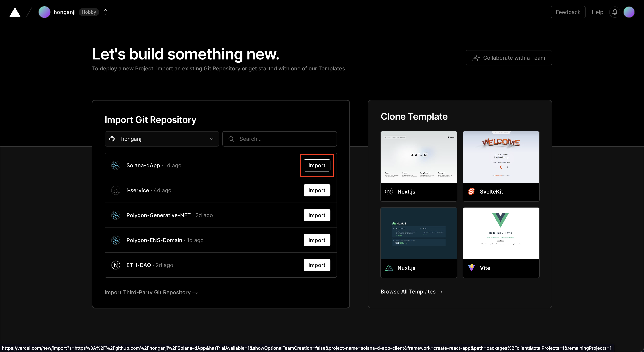Click the Vercel triangle logo icon

tap(15, 12)
